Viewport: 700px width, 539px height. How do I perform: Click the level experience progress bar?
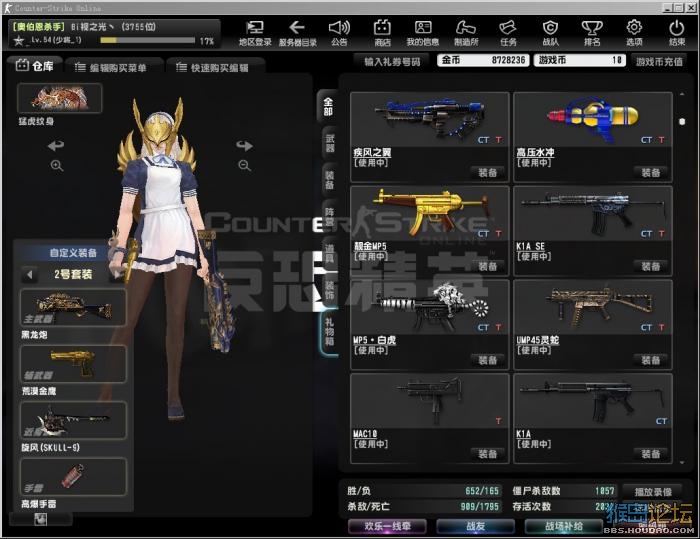[147, 41]
